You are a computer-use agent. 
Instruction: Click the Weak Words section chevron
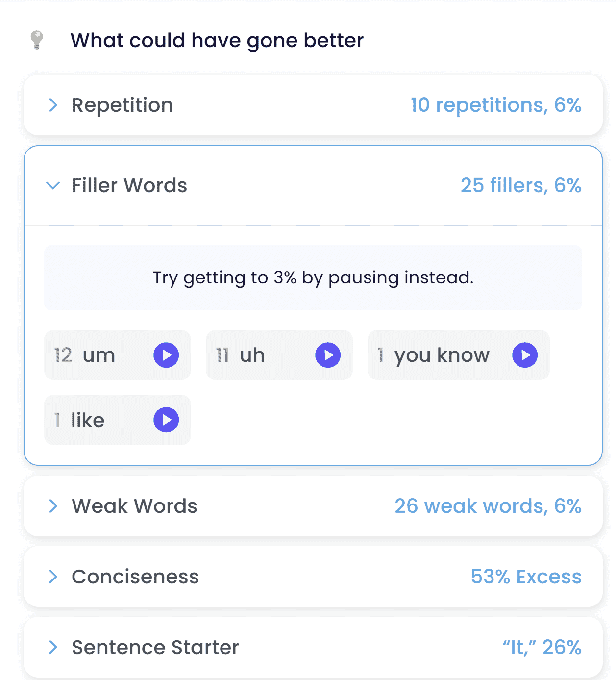(52, 506)
